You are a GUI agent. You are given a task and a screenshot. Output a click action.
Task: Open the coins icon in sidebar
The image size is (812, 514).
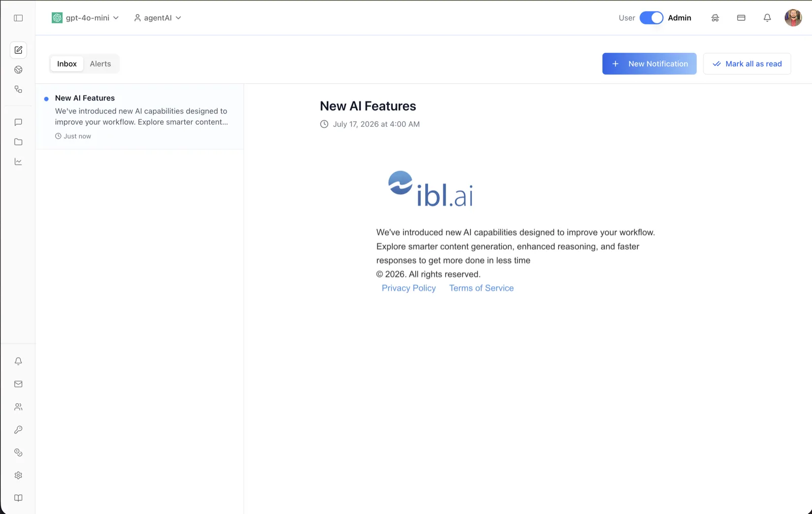[18, 453]
